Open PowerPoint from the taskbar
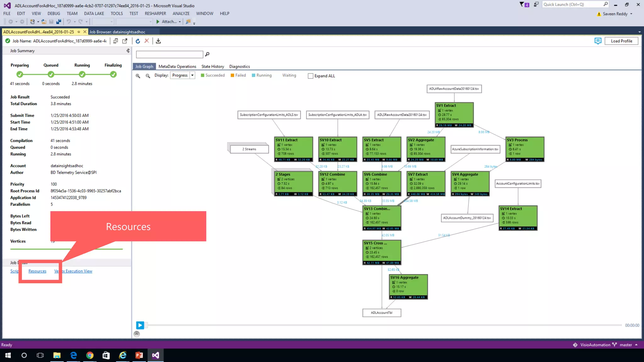Image resolution: width=644 pixels, height=362 pixels. (139, 355)
